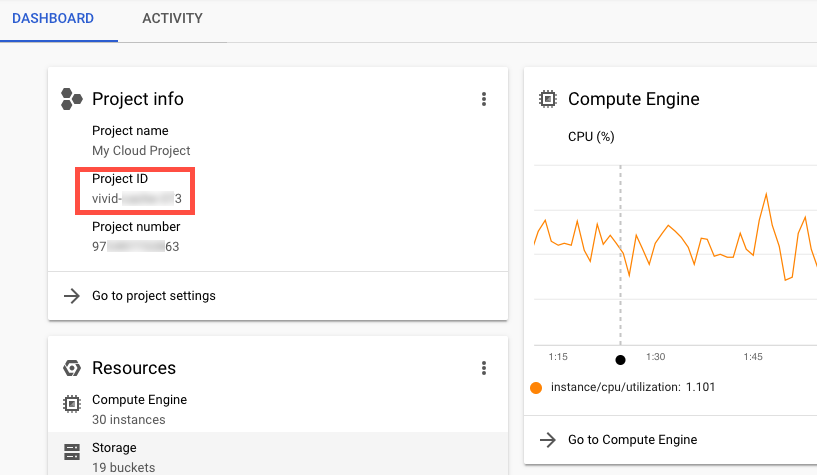Select the DASHBOARD tab
Viewport: 817px width, 475px height.
[53, 19]
